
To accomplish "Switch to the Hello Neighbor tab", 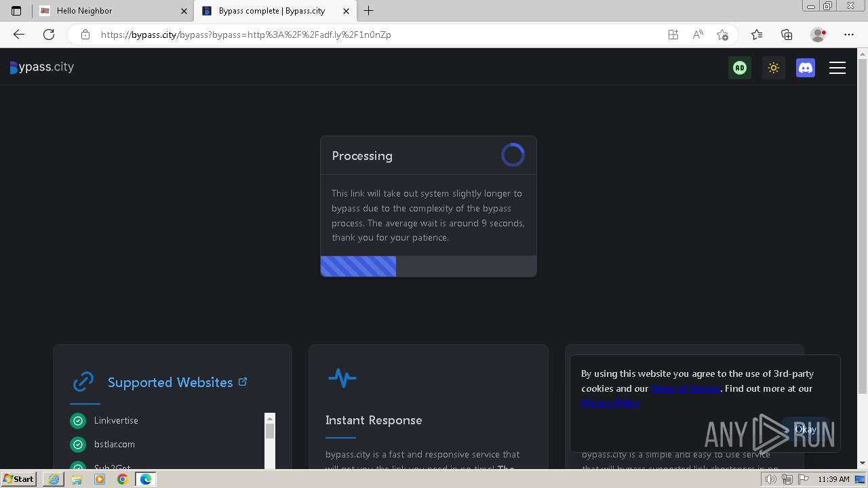I will tap(113, 11).
